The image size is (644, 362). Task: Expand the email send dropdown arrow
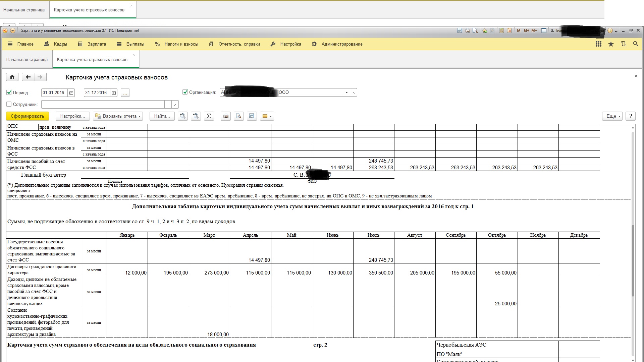point(271,116)
